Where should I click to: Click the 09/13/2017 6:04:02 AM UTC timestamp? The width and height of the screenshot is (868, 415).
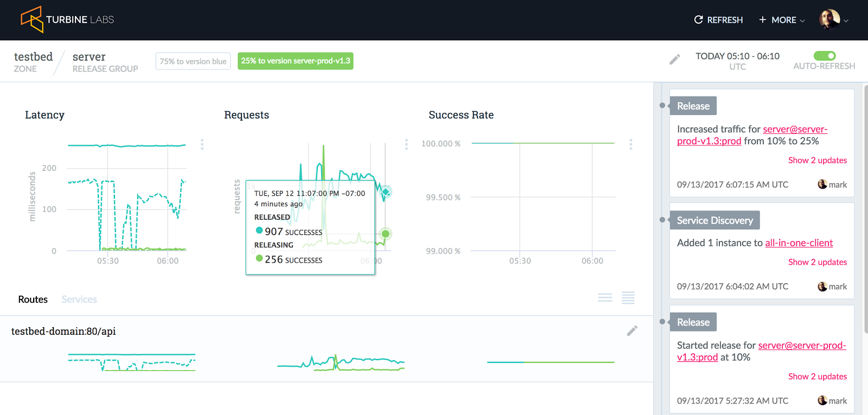732,286
